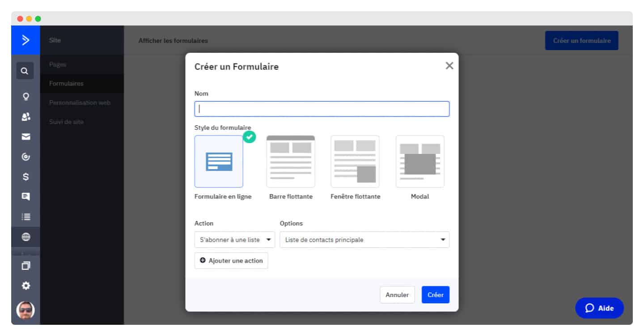Open the Conversations chat icon
Screen dimensions: 644x336
[26, 196]
